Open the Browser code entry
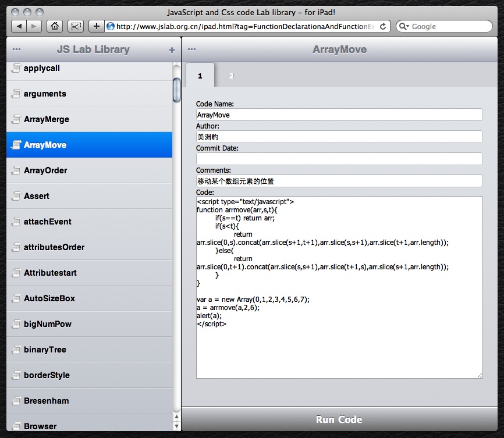Image resolution: width=504 pixels, height=438 pixels. pyautogui.click(x=90, y=422)
